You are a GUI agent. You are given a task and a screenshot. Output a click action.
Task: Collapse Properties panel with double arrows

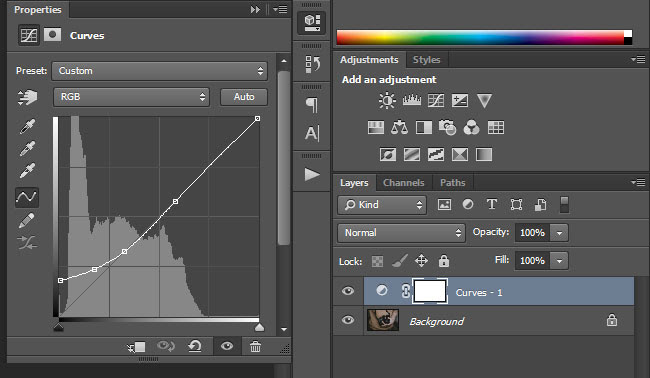point(255,9)
